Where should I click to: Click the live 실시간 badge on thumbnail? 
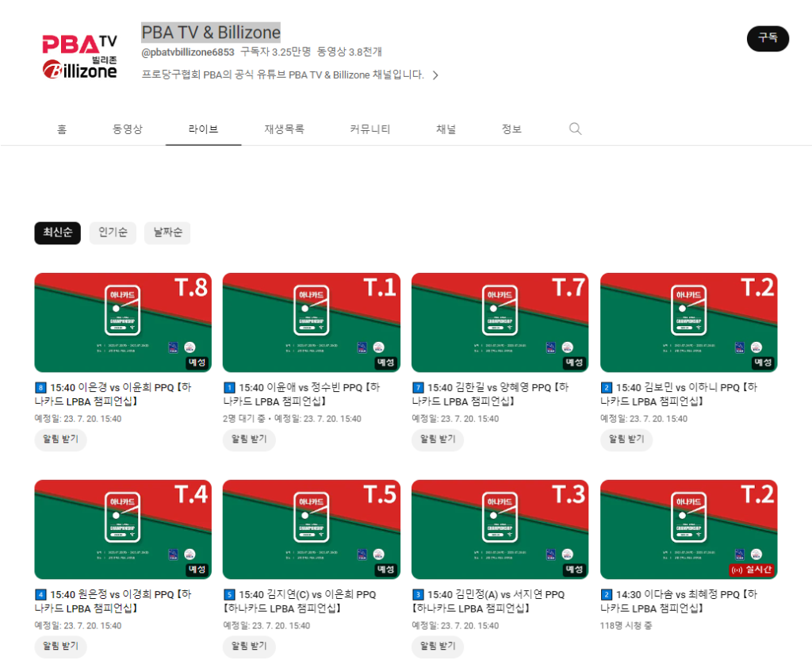751,570
